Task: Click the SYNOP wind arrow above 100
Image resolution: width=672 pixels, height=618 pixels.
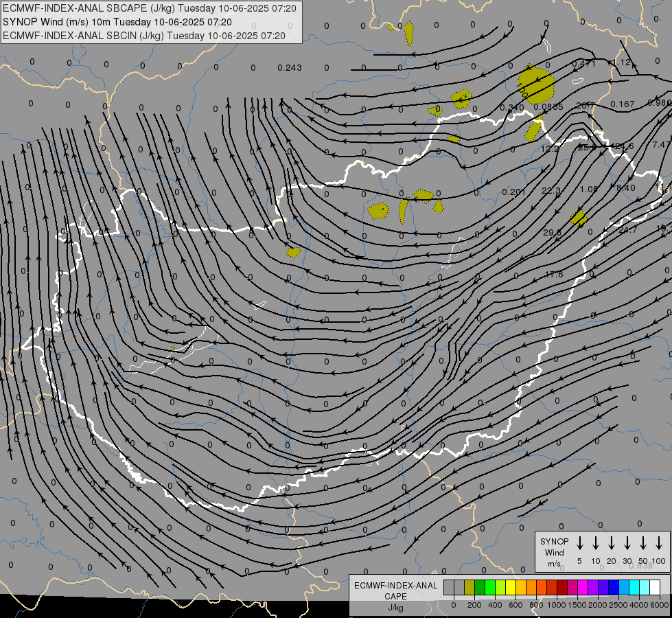Action: (659, 543)
